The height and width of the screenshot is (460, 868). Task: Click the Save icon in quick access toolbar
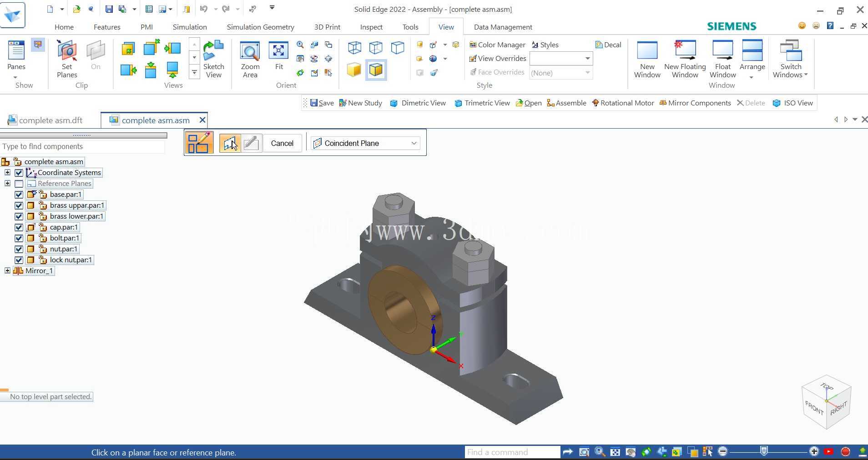[x=109, y=9]
